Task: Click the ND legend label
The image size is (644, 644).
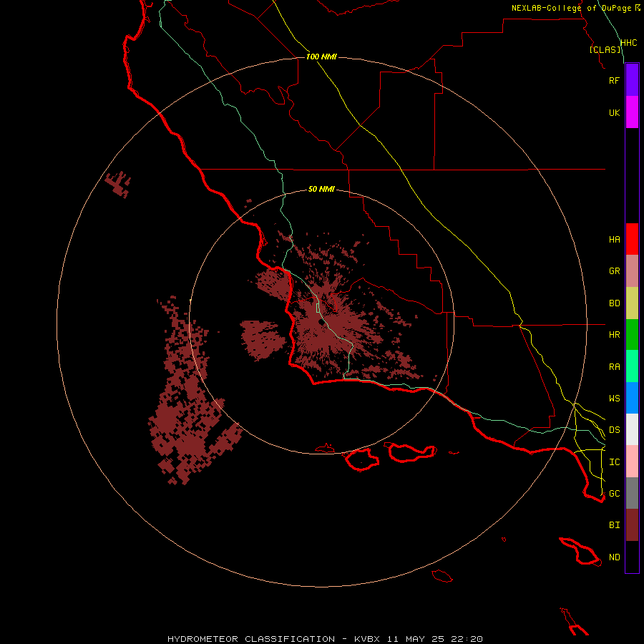Action: (614, 557)
